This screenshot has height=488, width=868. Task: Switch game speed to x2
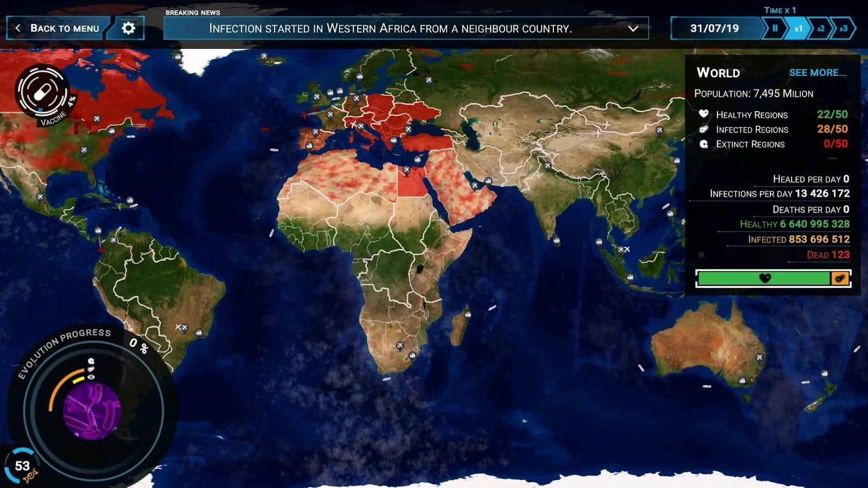(821, 28)
